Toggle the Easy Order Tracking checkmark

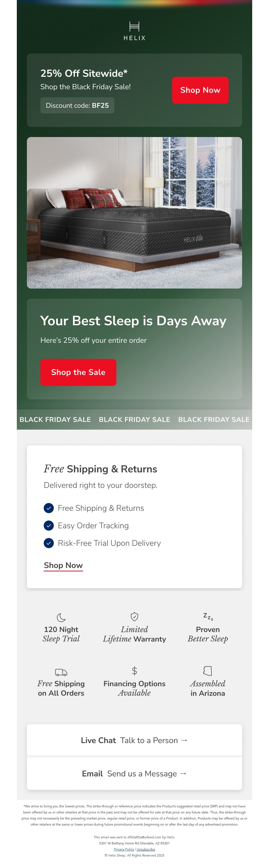pos(49,525)
